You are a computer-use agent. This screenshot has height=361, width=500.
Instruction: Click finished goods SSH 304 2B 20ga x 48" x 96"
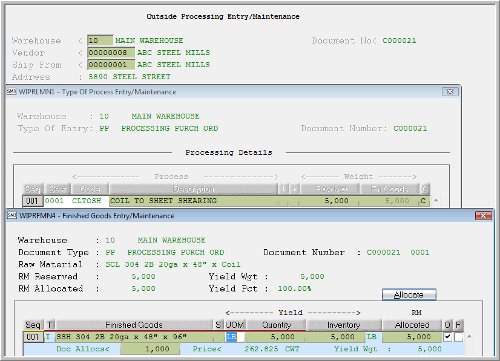[x=121, y=337]
